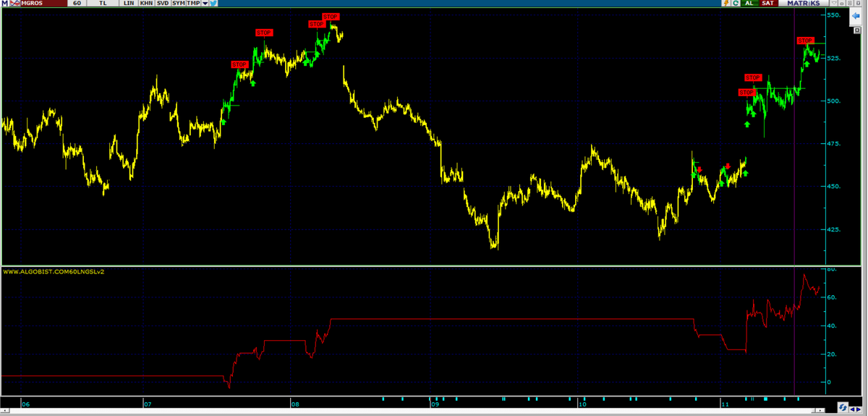Share chart via Twitter bird icon
Image resolution: width=868 pixels, height=416 pixels.
coord(213,3)
